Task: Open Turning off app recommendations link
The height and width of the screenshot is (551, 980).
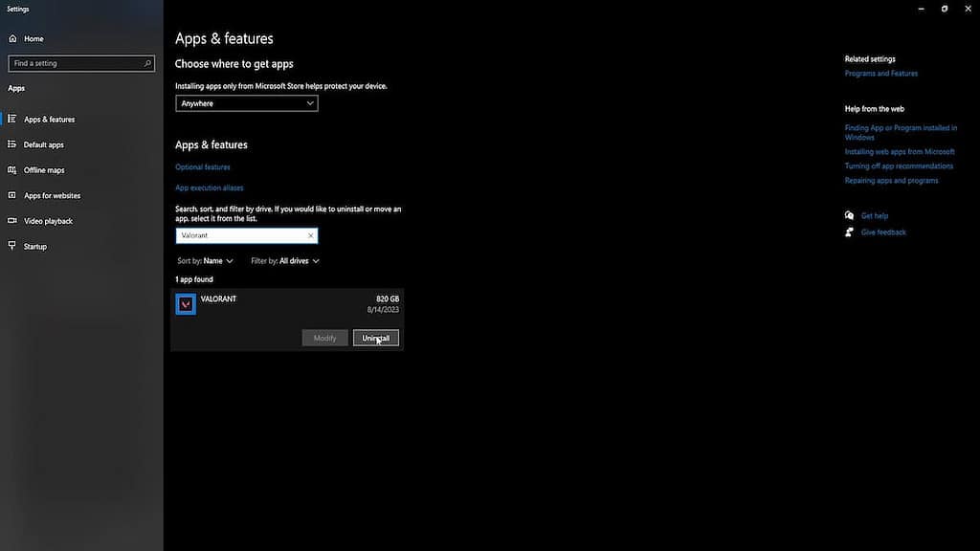Action: 899,166
